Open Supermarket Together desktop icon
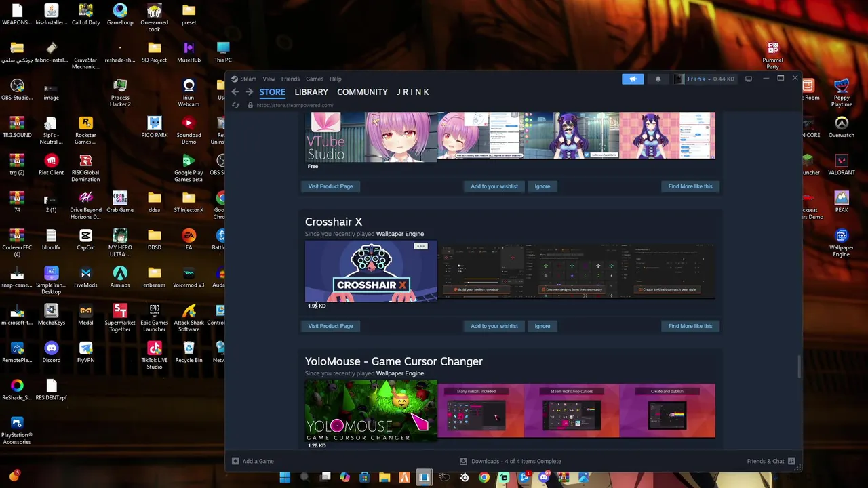This screenshot has width=868, height=488. pyautogui.click(x=120, y=318)
